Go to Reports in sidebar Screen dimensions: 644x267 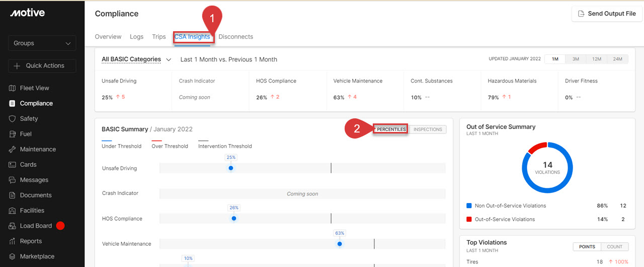(31, 241)
